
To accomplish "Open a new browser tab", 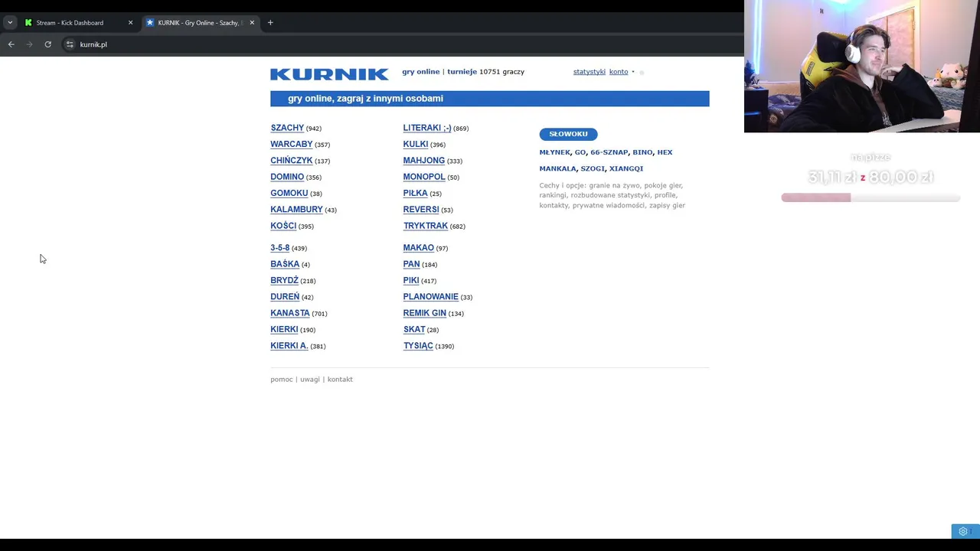I will 270,22.
